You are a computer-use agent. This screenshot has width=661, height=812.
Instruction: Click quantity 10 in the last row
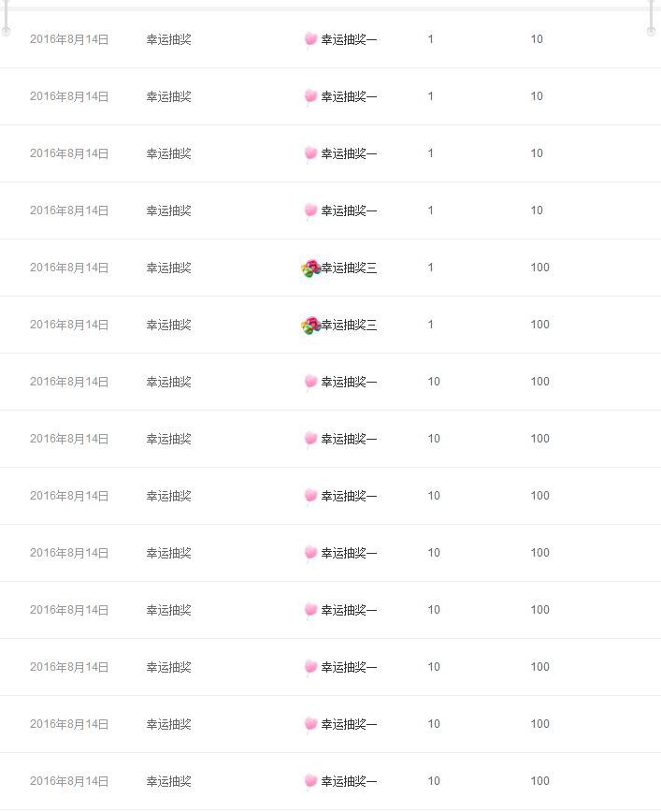[434, 780]
